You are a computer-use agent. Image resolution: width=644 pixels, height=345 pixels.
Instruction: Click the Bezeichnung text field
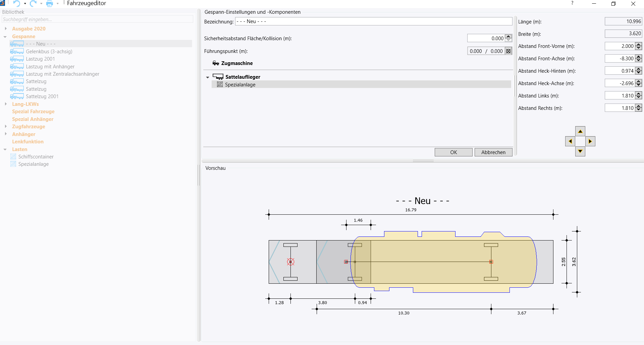[x=374, y=21]
